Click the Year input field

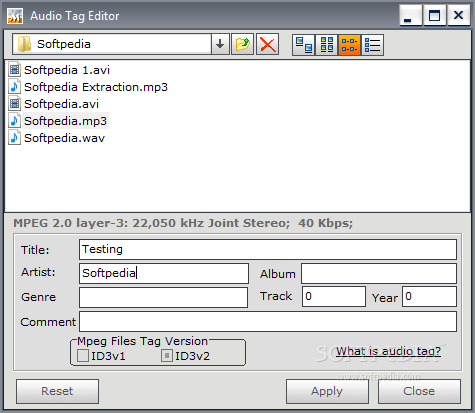[x=429, y=296]
